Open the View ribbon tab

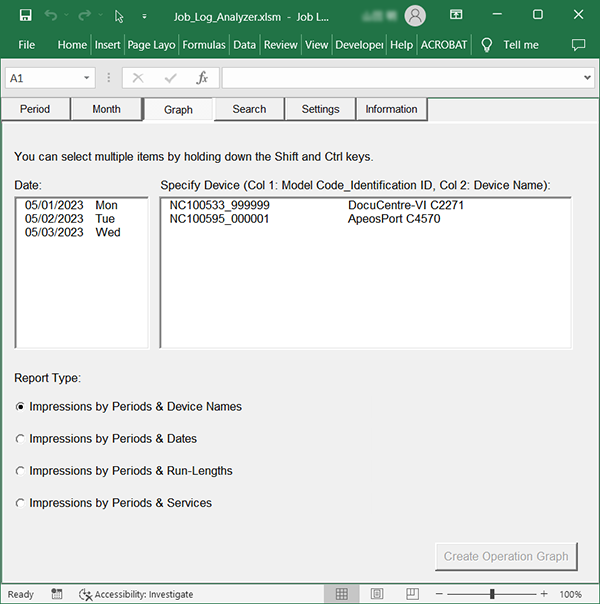[317, 45]
